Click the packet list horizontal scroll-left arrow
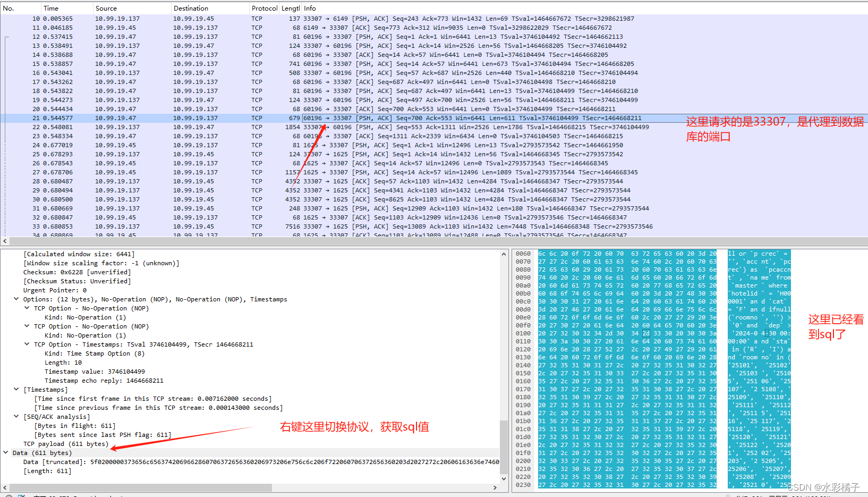 tap(5, 241)
